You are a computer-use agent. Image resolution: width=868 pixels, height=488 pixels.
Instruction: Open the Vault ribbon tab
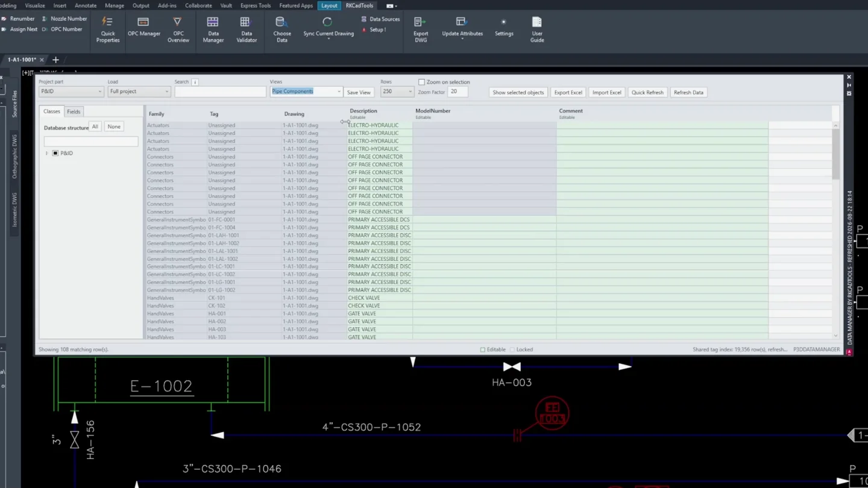(226, 5)
